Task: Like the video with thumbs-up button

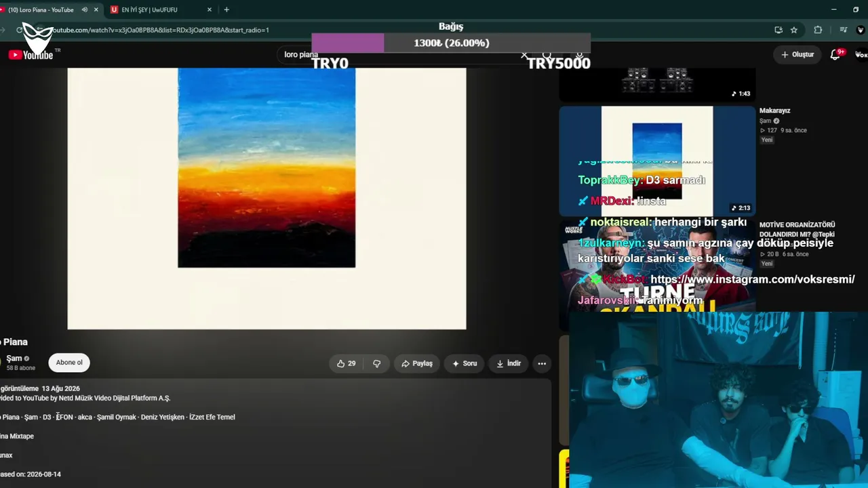Action: pyautogui.click(x=346, y=363)
